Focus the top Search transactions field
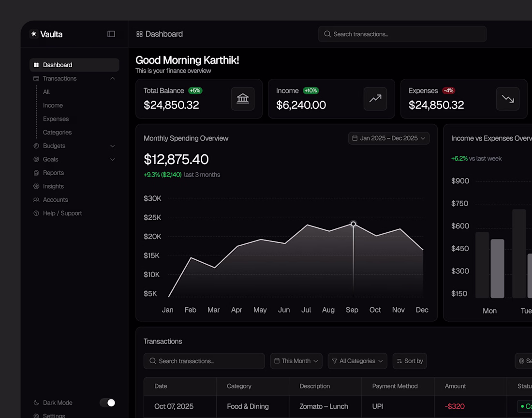Image resolution: width=532 pixels, height=418 pixels. point(402,34)
